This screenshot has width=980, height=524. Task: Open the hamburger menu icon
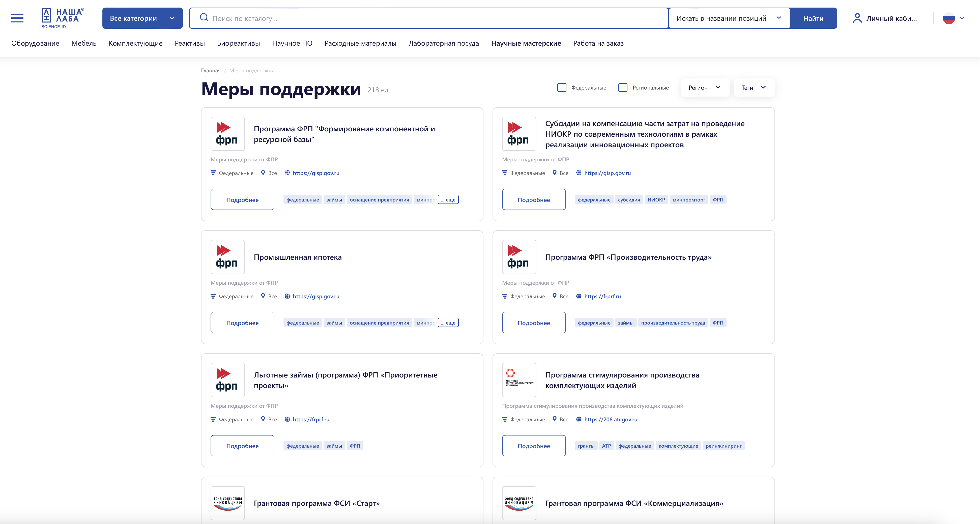click(x=17, y=18)
